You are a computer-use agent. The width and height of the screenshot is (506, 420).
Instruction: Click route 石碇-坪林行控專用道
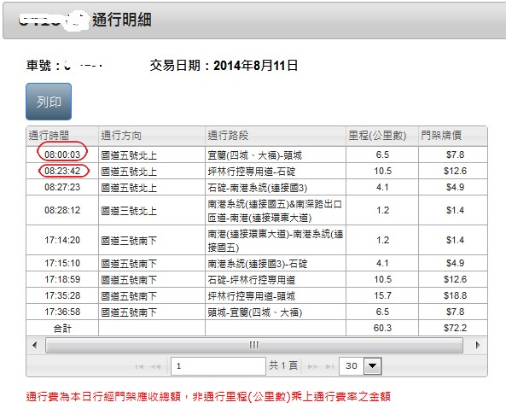click(252, 280)
